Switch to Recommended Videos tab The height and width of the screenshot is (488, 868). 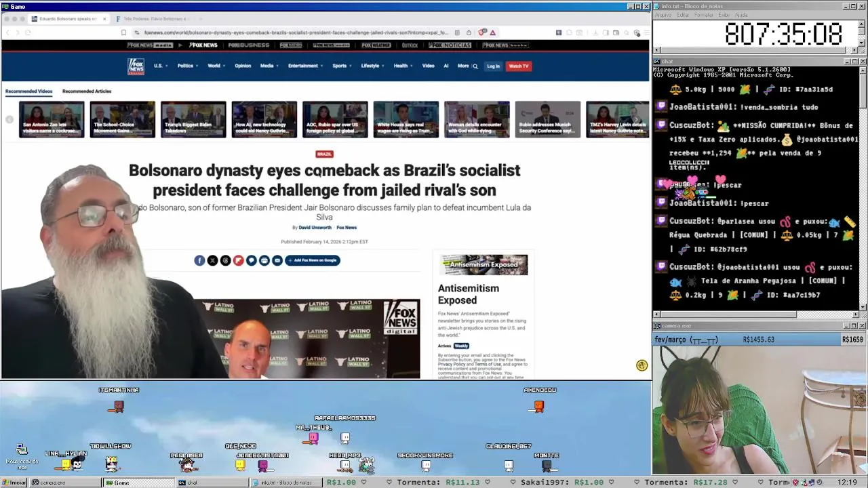pyautogui.click(x=28, y=91)
